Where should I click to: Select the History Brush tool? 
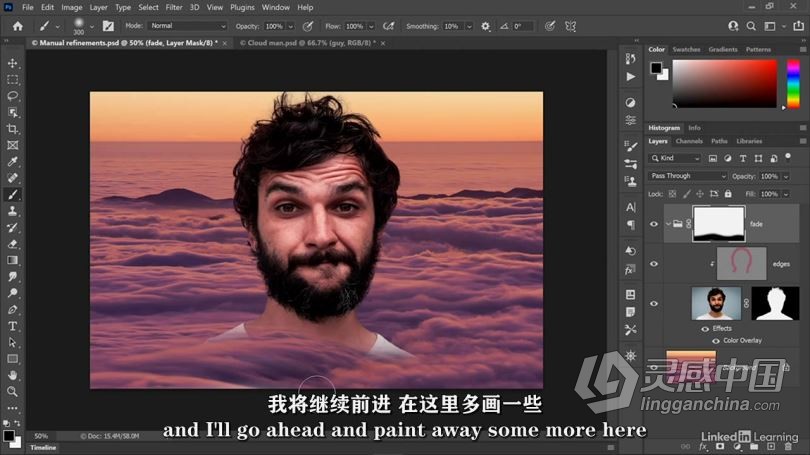[12, 228]
